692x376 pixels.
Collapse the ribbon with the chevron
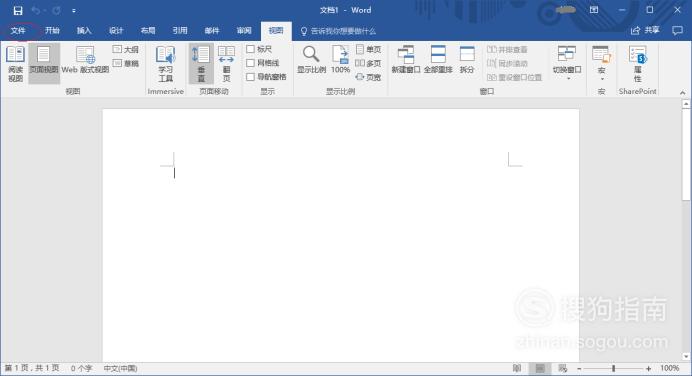pyautogui.click(x=682, y=93)
